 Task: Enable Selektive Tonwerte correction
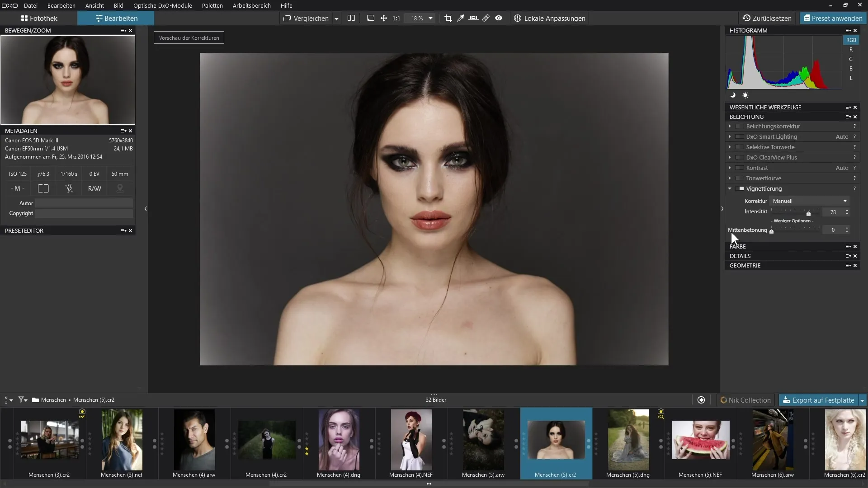(x=740, y=147)
